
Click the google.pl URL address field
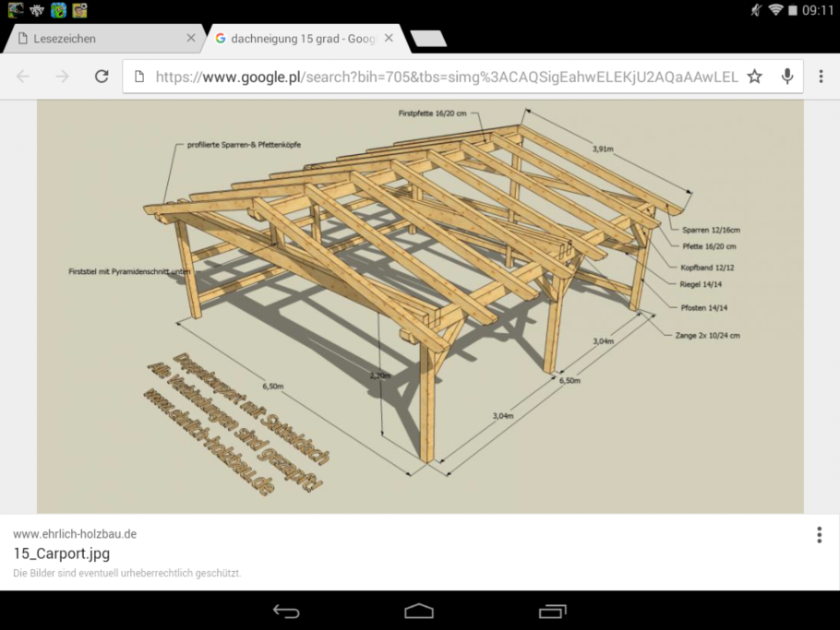443,77
